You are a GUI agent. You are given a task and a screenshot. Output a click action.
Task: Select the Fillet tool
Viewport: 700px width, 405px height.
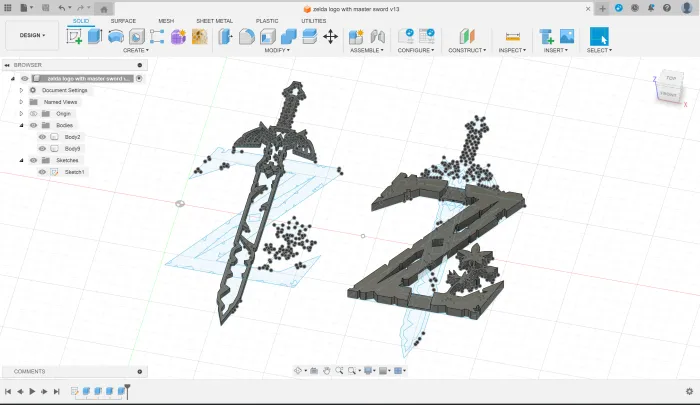(x=246, y=37)
